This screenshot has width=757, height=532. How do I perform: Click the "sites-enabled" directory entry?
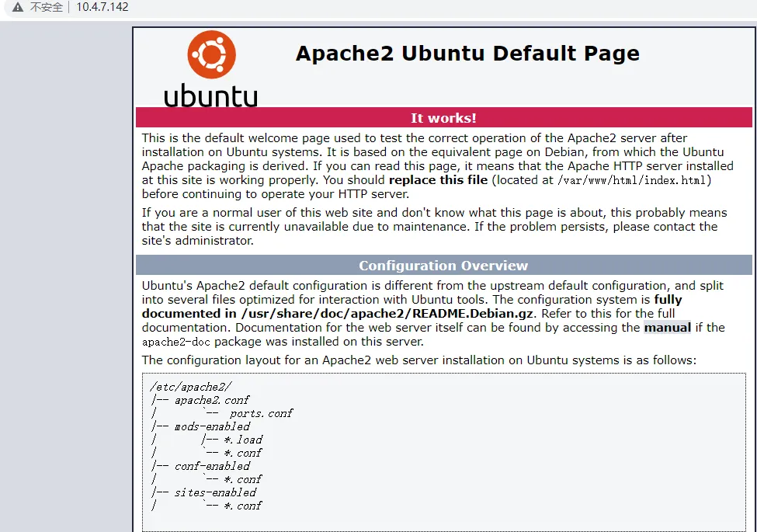coord(215,493)
